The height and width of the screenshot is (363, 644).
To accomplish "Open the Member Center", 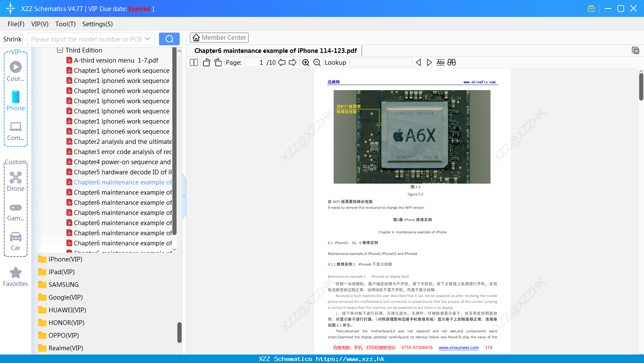I will (219, 38).
